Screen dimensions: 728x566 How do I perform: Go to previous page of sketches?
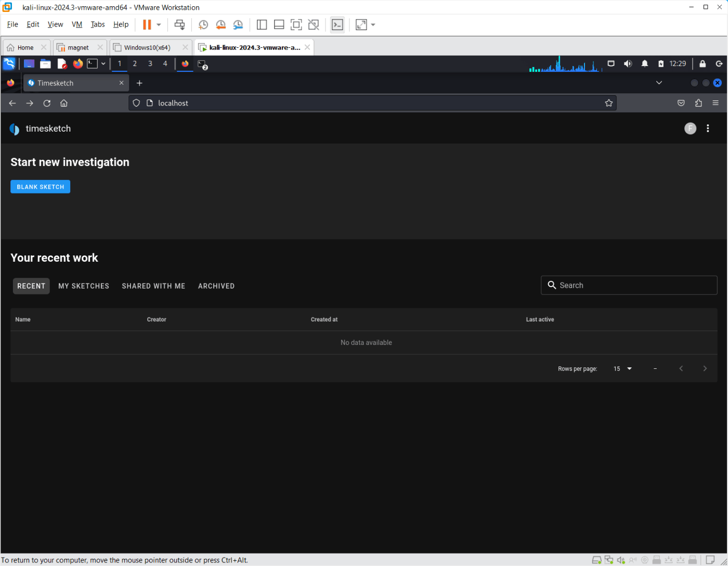[681, 369]
